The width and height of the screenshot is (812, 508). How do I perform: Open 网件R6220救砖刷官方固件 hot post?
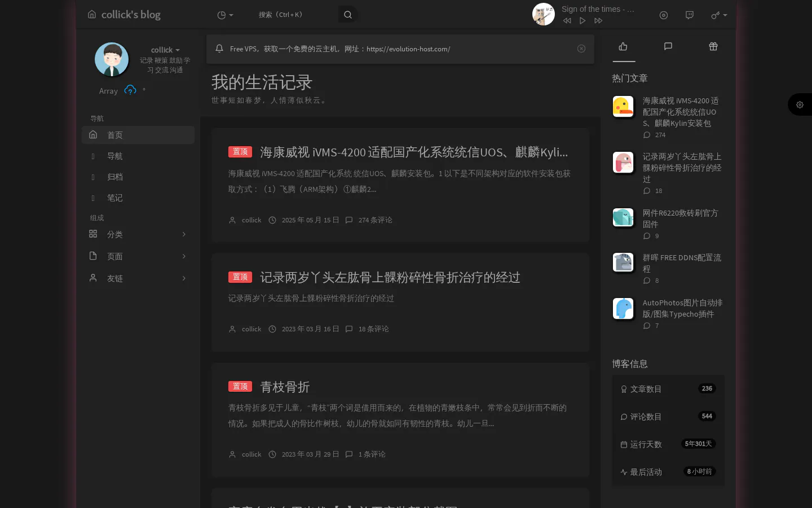click(x=681, y=218)
